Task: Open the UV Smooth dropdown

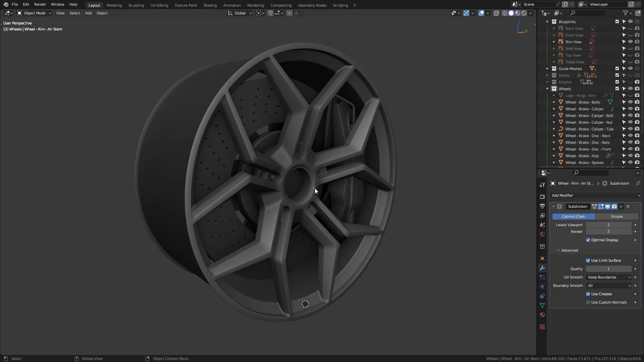Action: click(x=609, y=277)
